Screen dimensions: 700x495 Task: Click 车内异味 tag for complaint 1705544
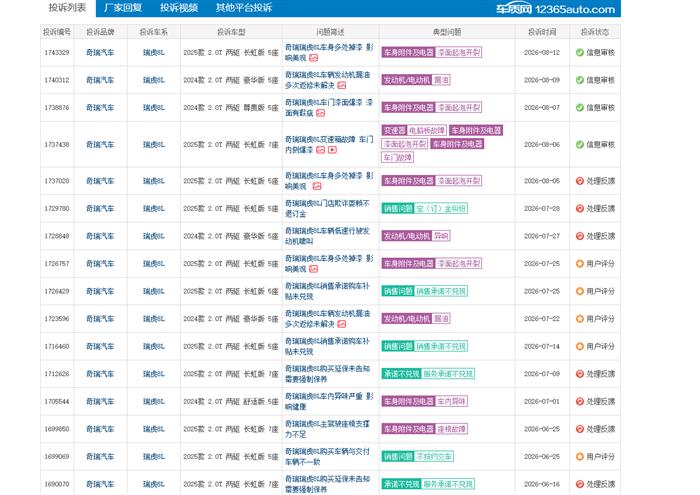[x=451, y=401]
